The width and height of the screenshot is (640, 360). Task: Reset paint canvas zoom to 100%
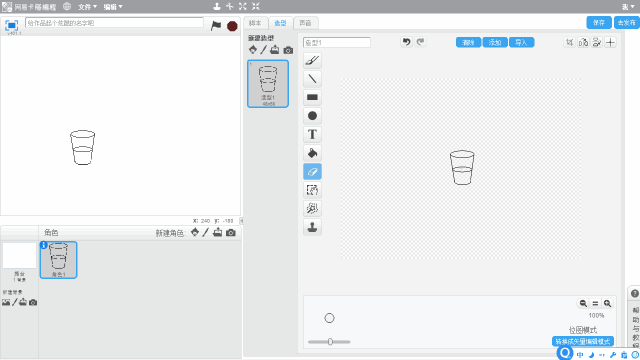click(595, 303)
